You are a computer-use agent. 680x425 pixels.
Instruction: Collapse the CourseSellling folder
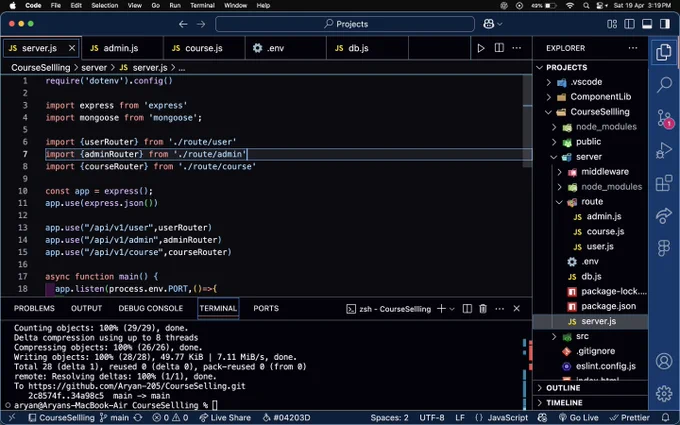coord(548,112)
